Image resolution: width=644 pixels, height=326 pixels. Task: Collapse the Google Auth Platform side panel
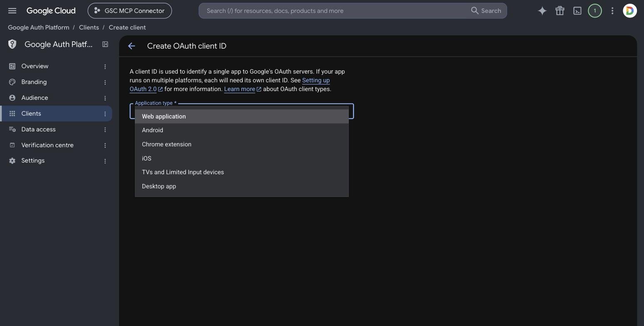[105, 44]
